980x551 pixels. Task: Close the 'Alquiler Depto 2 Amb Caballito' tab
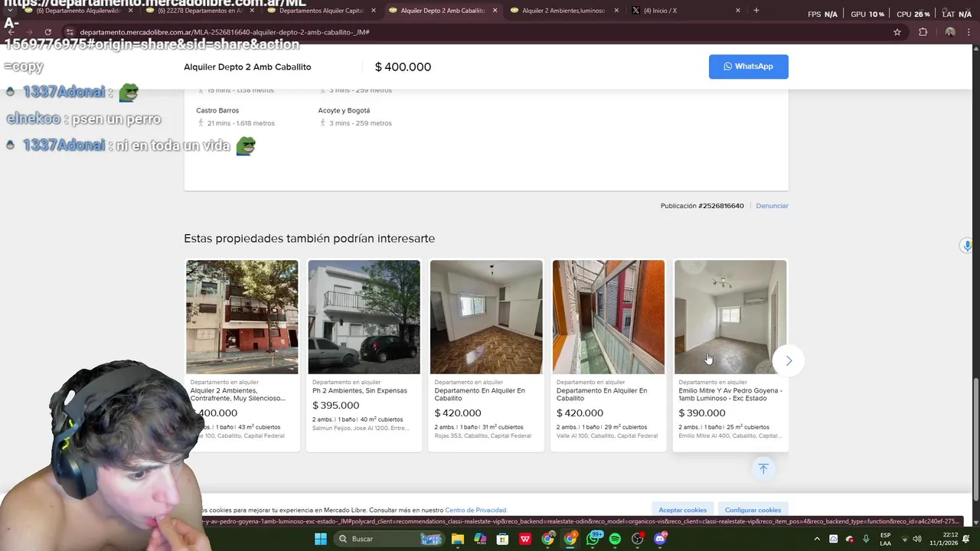495,11
